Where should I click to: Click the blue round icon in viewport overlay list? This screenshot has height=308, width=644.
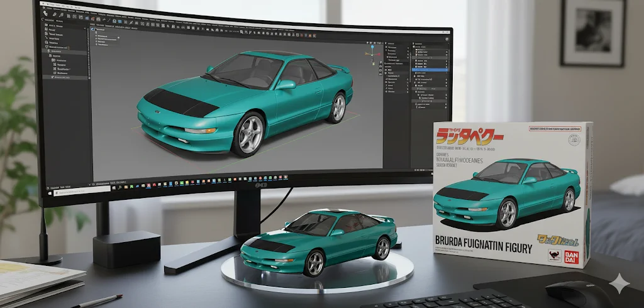[x=92, y=29]
